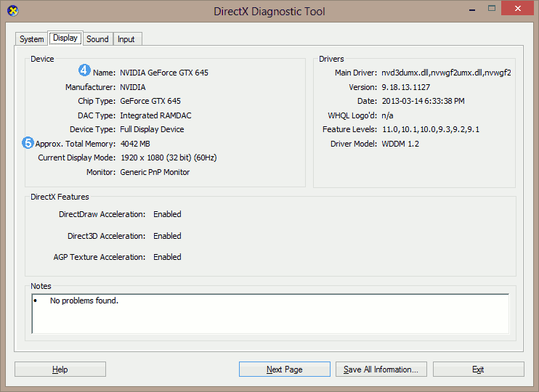Click Monitor value 'Generic PnP Monitor'
Viewport: 539px width, 392px height.
click(155, 172)
